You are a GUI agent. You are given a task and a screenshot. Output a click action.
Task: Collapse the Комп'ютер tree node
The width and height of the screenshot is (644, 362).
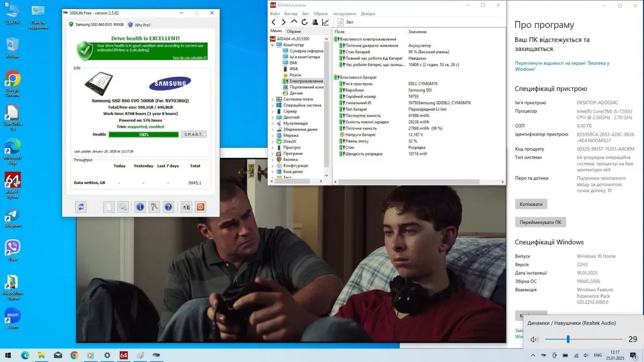click(x=273, y=45)
